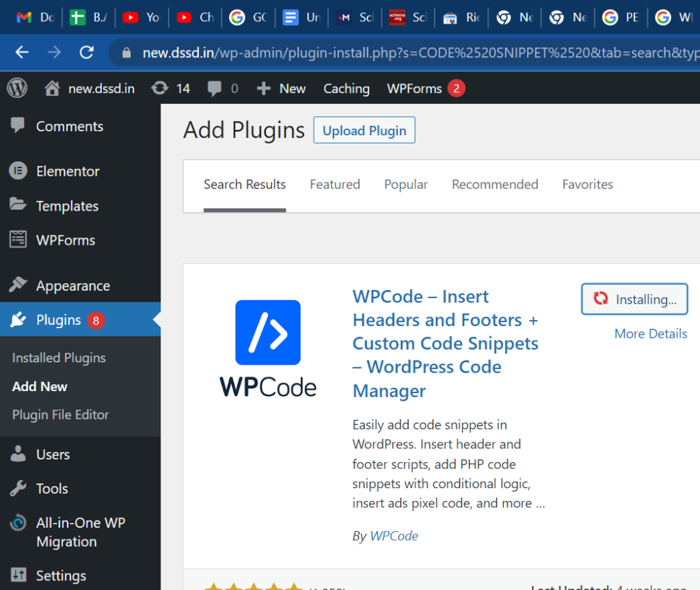The height and width of the screenshot is (590, 700).
Task: Click the WPForms sidebar icon
Action: pos(18,239)
